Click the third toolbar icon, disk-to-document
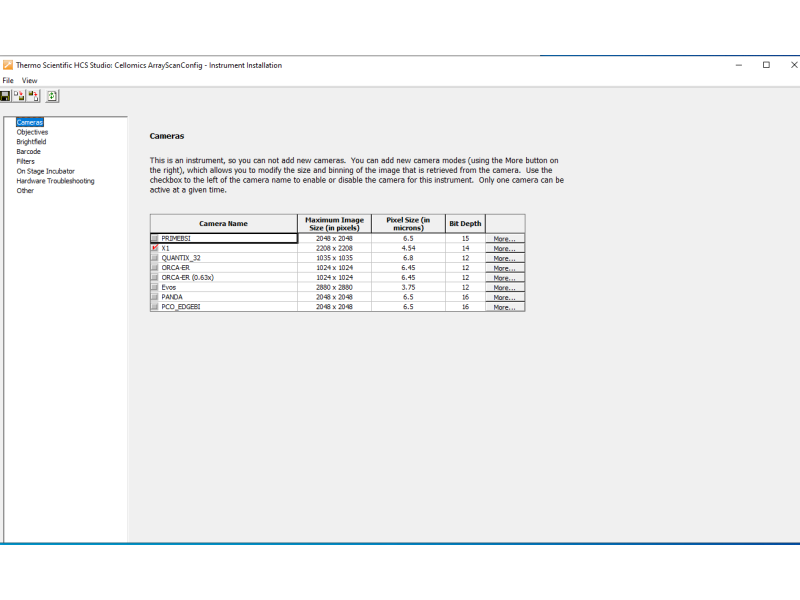800x600 pixels. tap(34, 96)
